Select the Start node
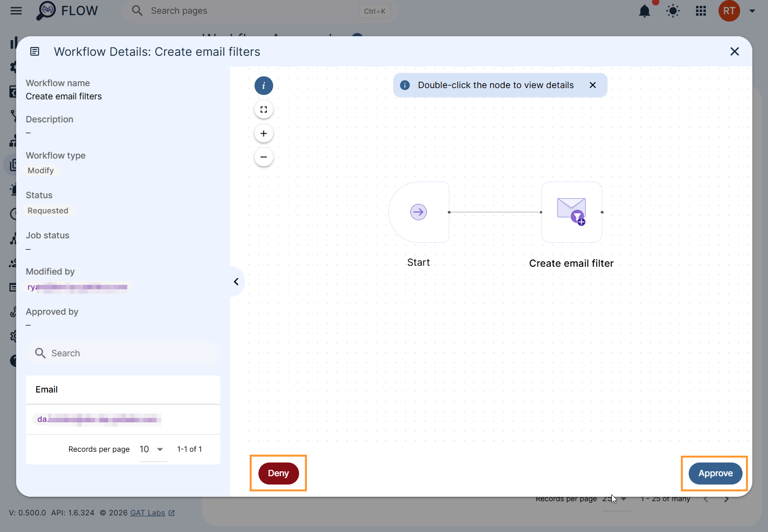This screenshot has width=768, height=532. pyautogui.click(x=419, y=212)
